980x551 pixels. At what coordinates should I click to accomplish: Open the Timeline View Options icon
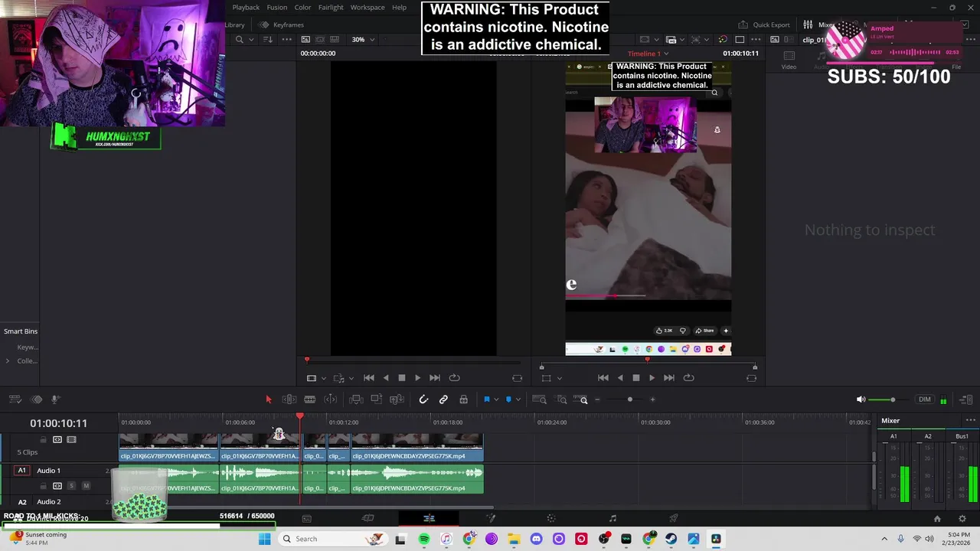[15, 399]
